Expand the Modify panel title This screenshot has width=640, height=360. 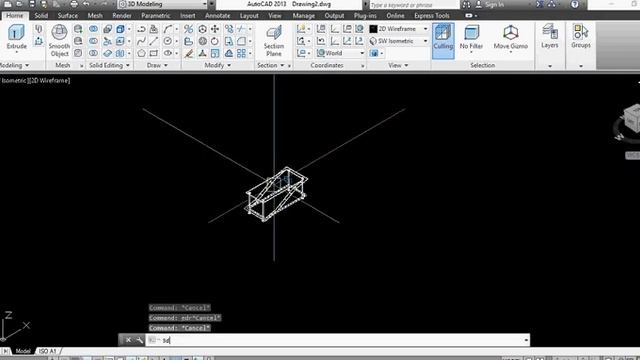tap(217, 65)
